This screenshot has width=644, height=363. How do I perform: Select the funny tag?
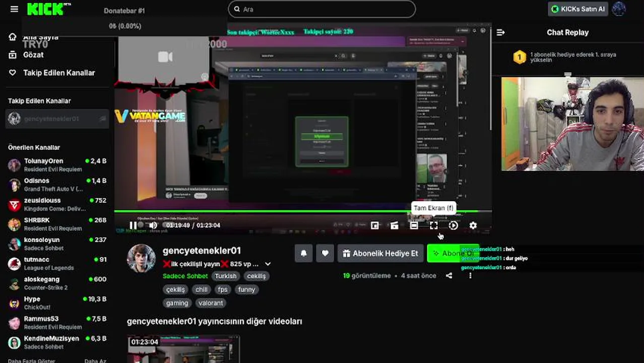pyautogui.click(x=246, y=289)
